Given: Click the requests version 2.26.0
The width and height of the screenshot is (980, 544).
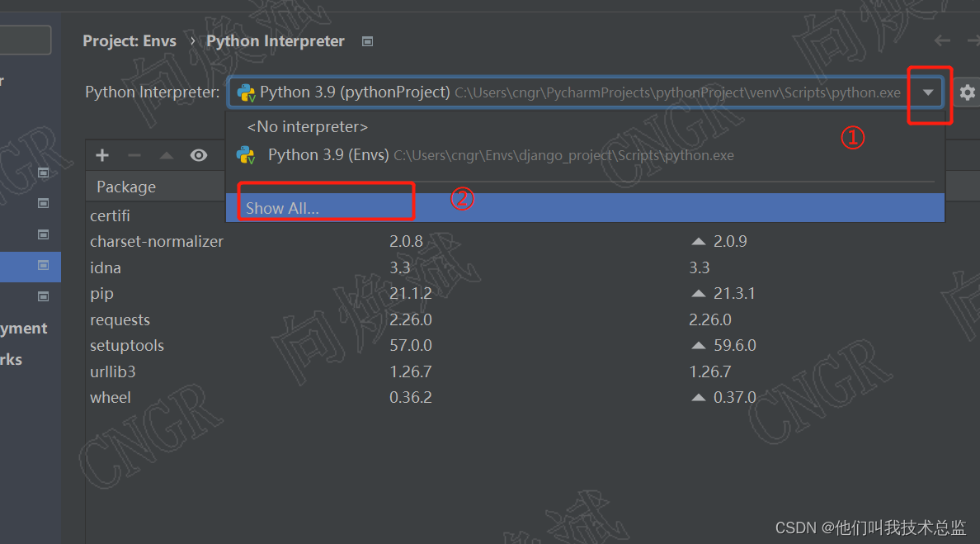Looking at the screenshot, I should (411, 319).
